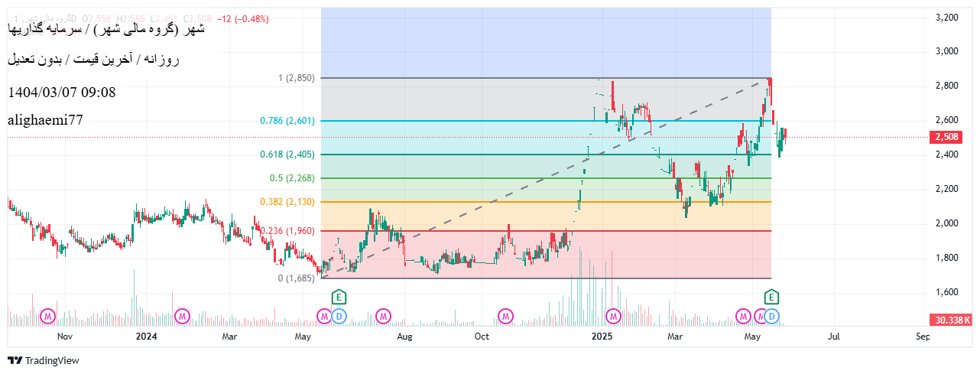Click the 30.338K volume label
This screenshot has width=980, height=374.
coord(950,320)
